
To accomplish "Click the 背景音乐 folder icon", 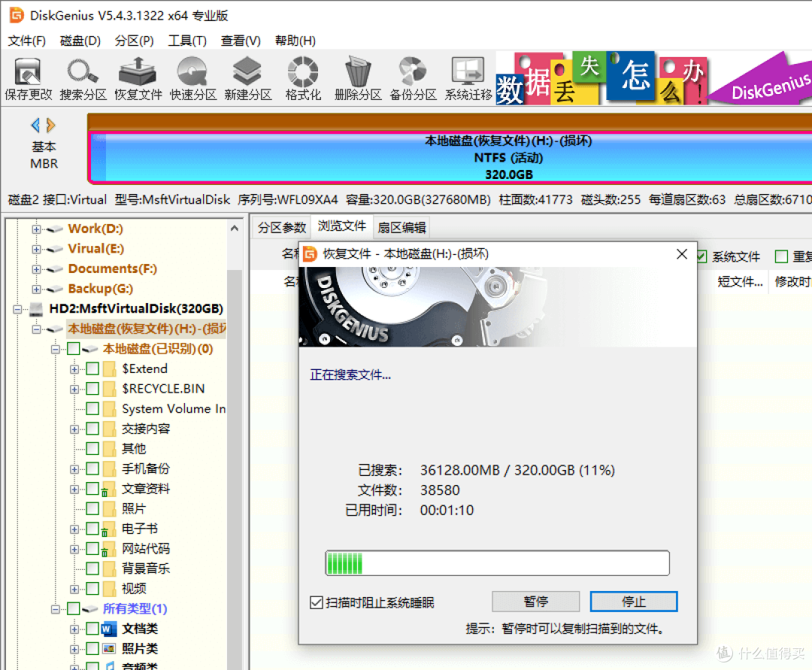I will [109, 569].
